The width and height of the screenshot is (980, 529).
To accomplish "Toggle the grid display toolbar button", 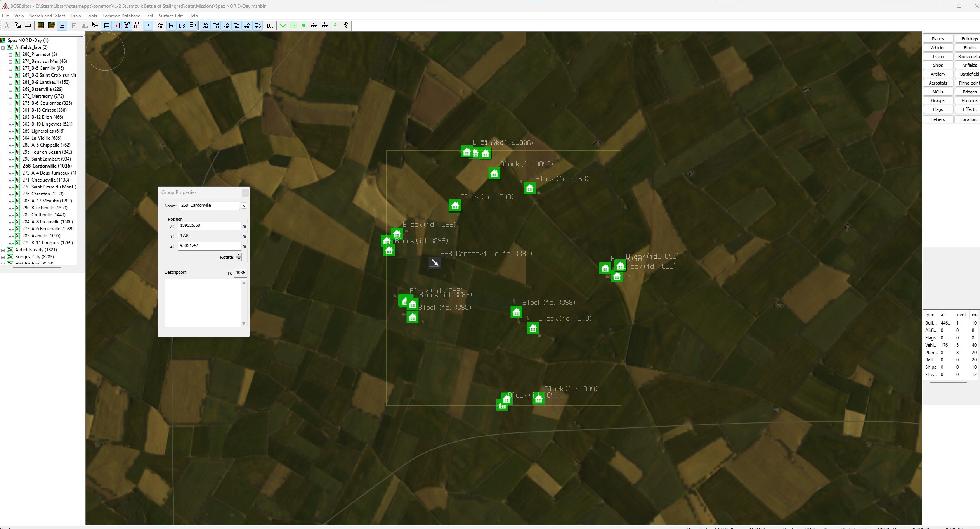I will [106, 26].
